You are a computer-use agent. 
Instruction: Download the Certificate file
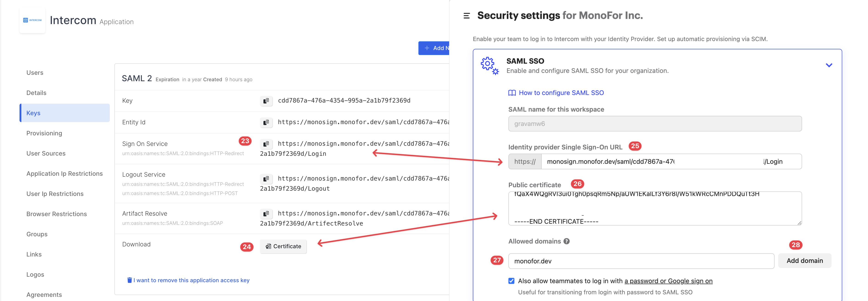click(283, 246)
